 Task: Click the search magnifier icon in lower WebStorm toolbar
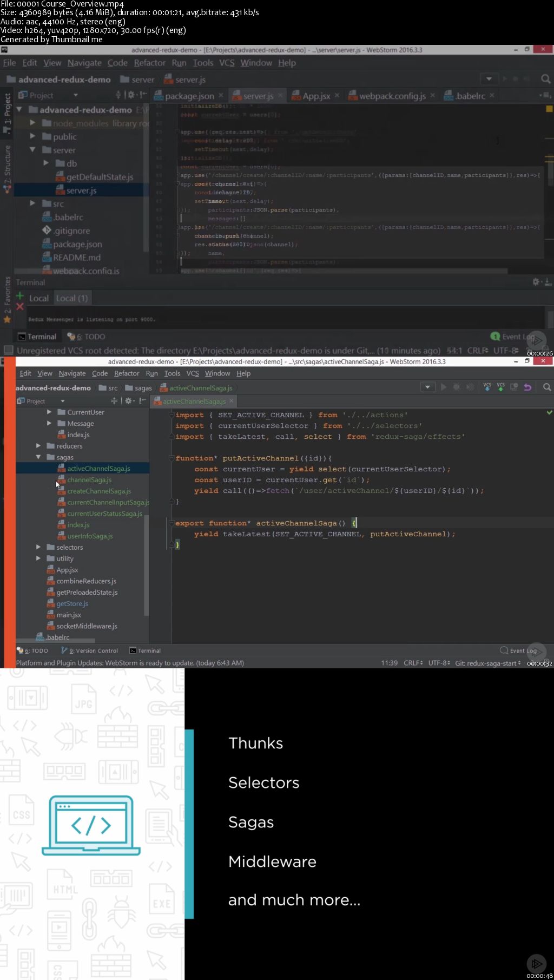pyautogui.click(x=547, y=387)
